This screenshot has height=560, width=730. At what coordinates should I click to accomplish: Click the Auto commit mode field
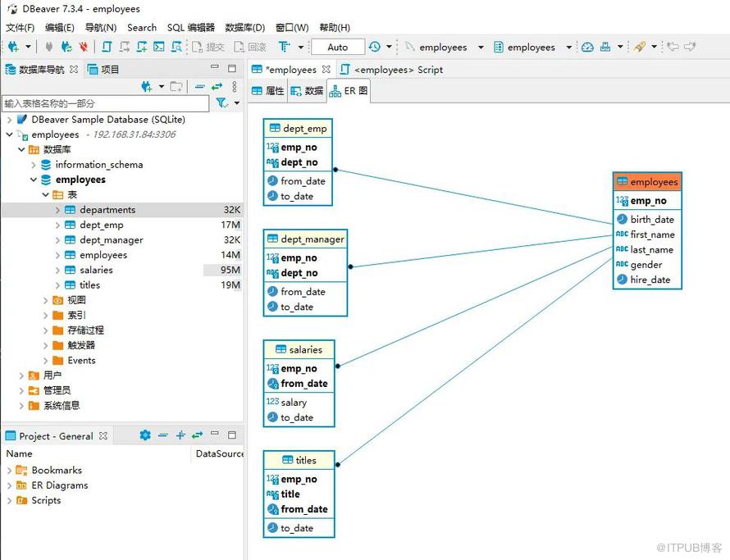338,47
